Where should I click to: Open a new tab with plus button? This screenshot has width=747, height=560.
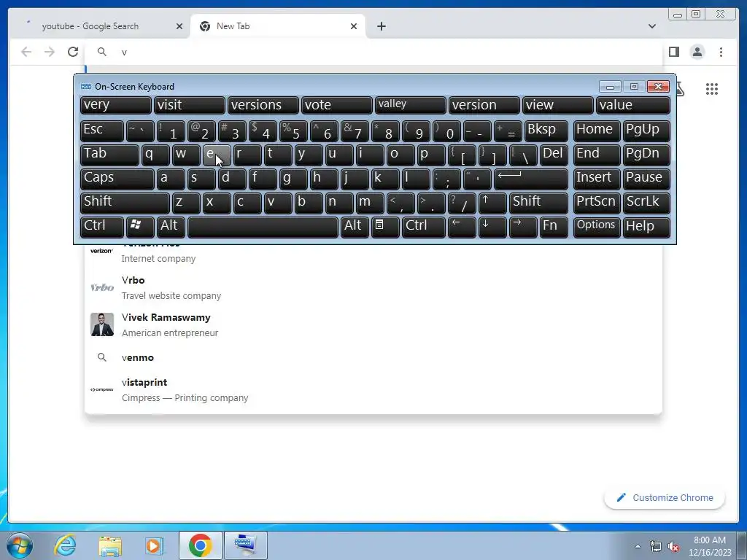click(381, 26)
